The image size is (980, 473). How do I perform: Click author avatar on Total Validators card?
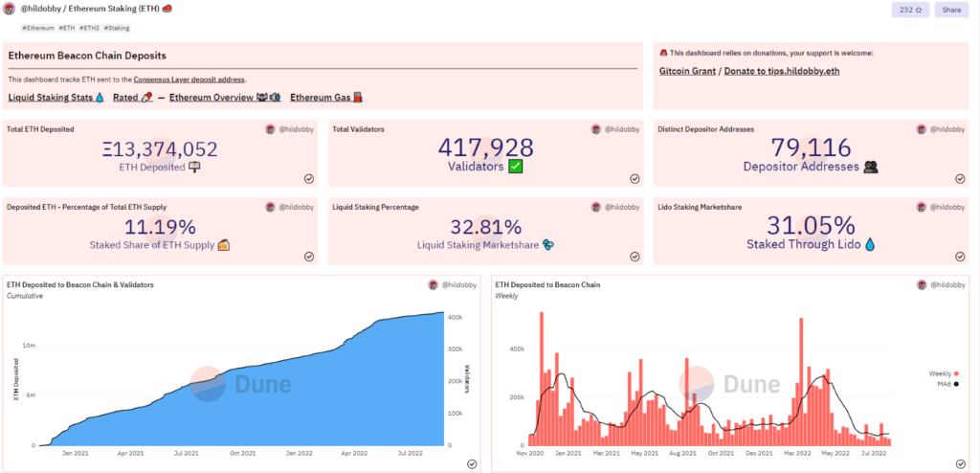click(595, 129)
